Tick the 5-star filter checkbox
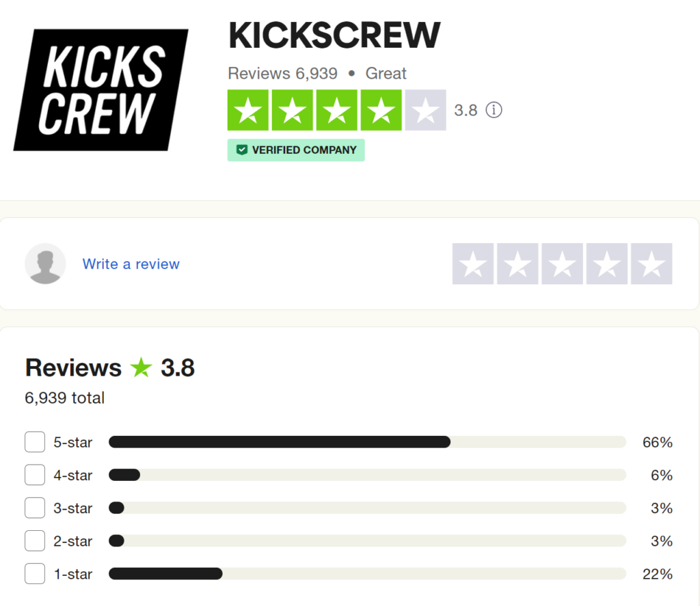 pyautogui.click(x=35, y=442)
